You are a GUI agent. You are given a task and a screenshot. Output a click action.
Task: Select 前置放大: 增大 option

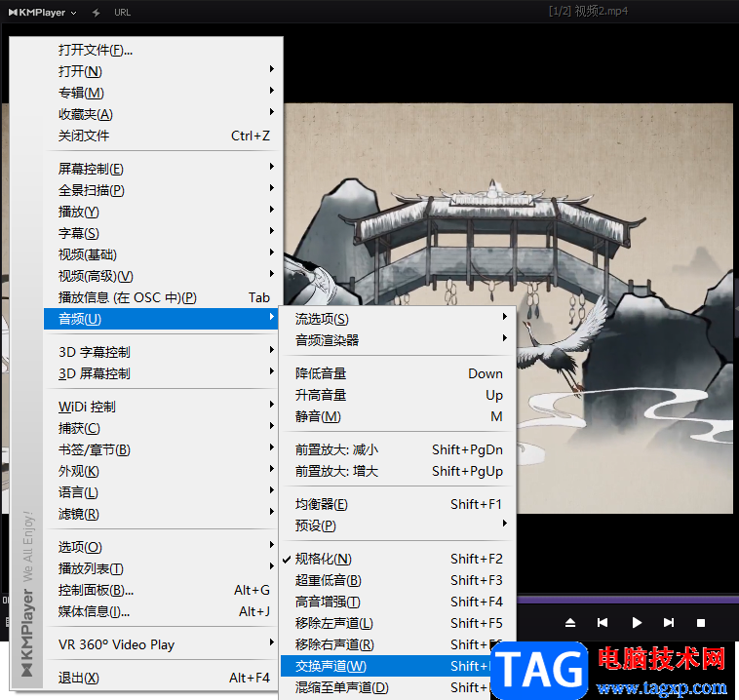coord(399,472)
